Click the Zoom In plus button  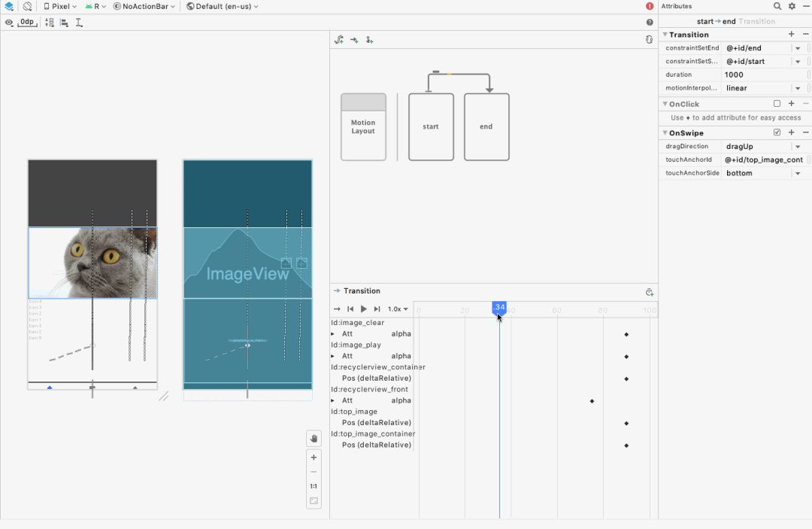coord(314,458)
